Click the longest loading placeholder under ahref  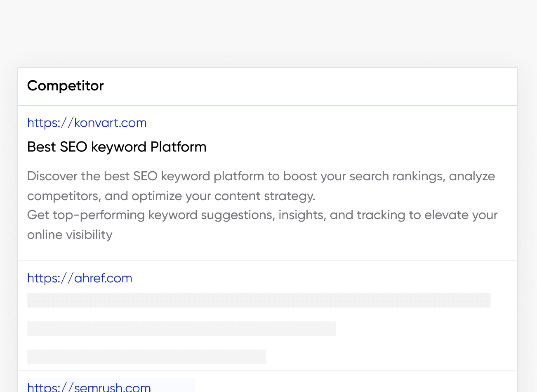point(259,300)
